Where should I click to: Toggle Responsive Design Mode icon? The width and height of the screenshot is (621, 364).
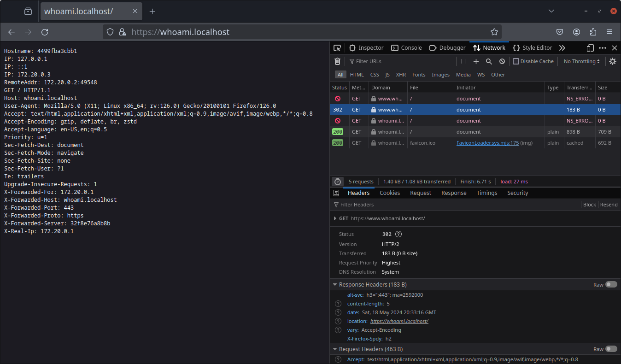(x=590, y=48)
